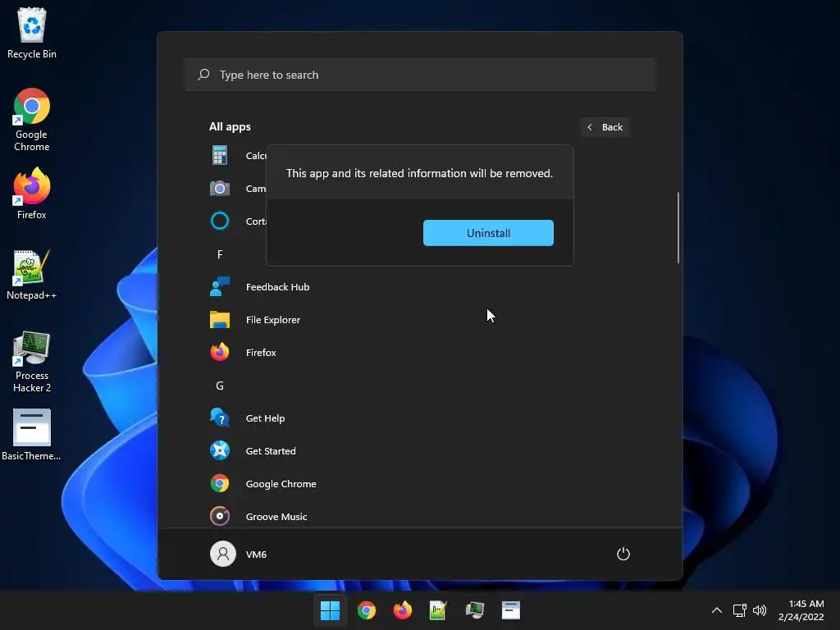The height and width of the screenshot is (630, 840).
Task: Click Google Chrome label in app list
Action: pos(281,484)
